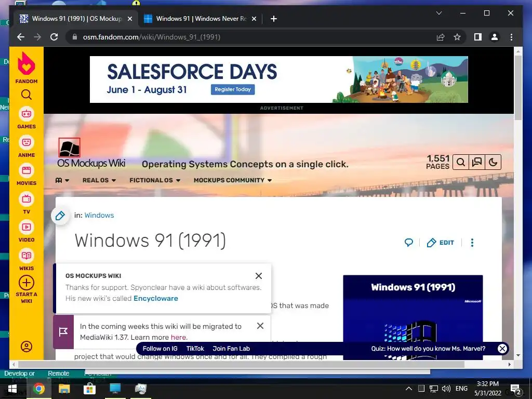Click the Windows category link
Viewport: 532px width, 399px height.
99,215
